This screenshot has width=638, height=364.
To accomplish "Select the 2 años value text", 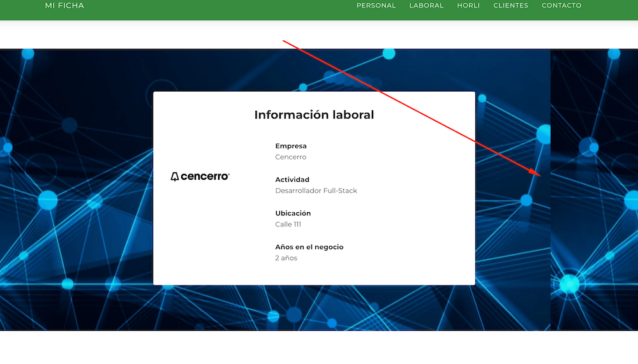I will click(x=286, y=258).
